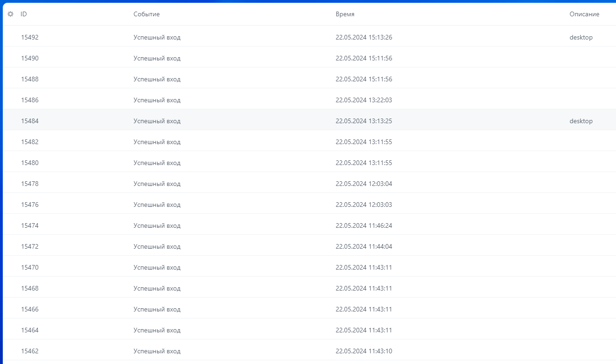616x364 pixels.
Task: Click the time cell in row 15470
Action: [x=364, y=267]
